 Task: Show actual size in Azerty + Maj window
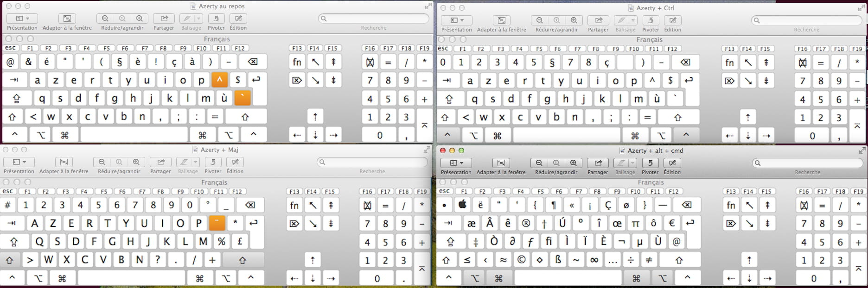tap(119, 162)
